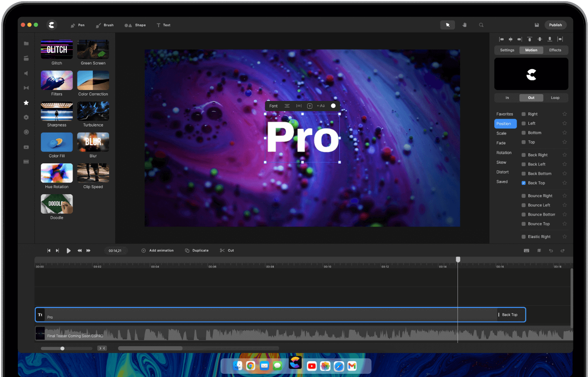Screen dimensions: 588x377
Task: Switch to the Effects tab
Action: point(555,50)
